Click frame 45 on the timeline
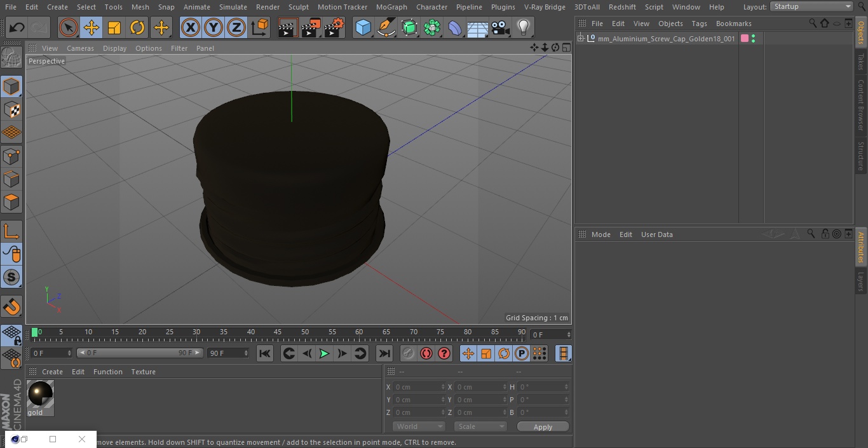The height and width of the screenshot is (448, 868). coord(278,332)
